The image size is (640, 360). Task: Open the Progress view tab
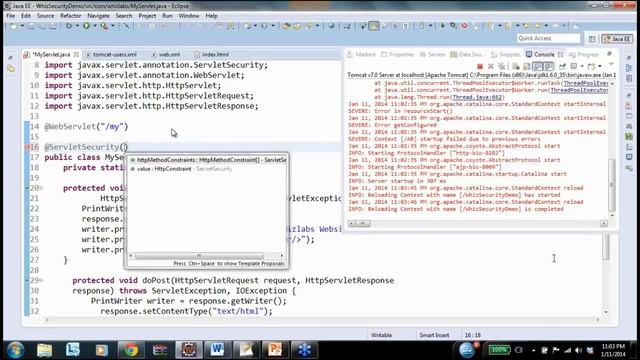coord(584,54)
